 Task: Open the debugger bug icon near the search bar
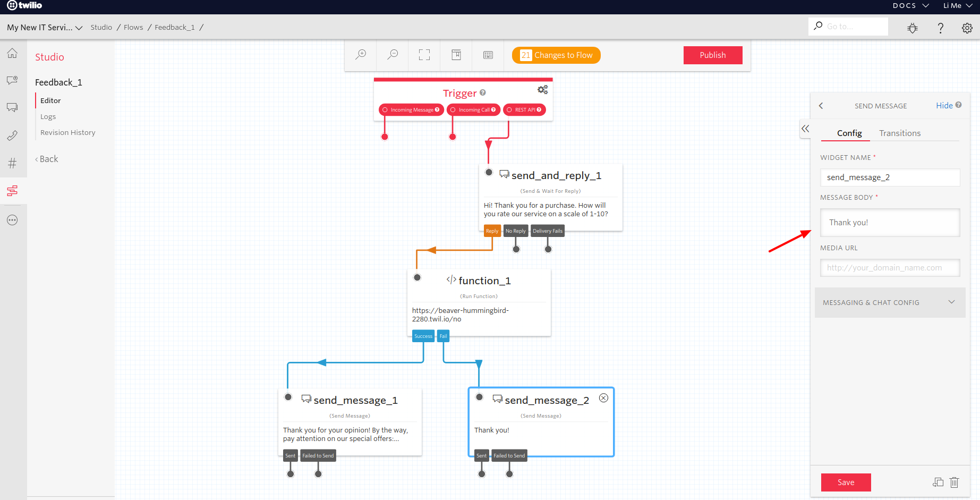point(913,28)
